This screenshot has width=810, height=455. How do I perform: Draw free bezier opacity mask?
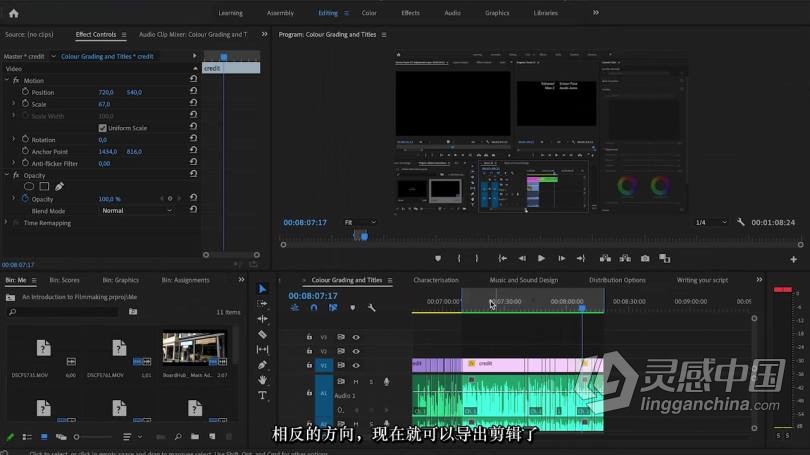(x=59, y=186)
